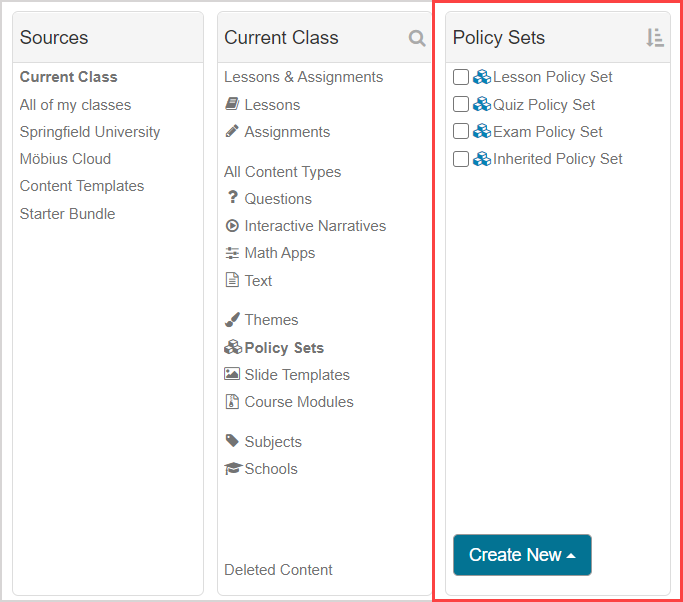Open the Inherited Policy Set item
The width and height of the screenshot is (683, 602).
click(558, 159)
